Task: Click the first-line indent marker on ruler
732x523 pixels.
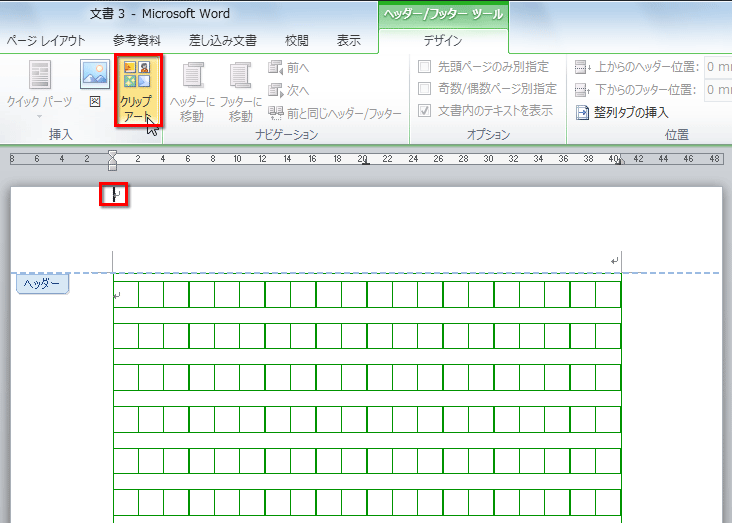Action: click(112, 154)
